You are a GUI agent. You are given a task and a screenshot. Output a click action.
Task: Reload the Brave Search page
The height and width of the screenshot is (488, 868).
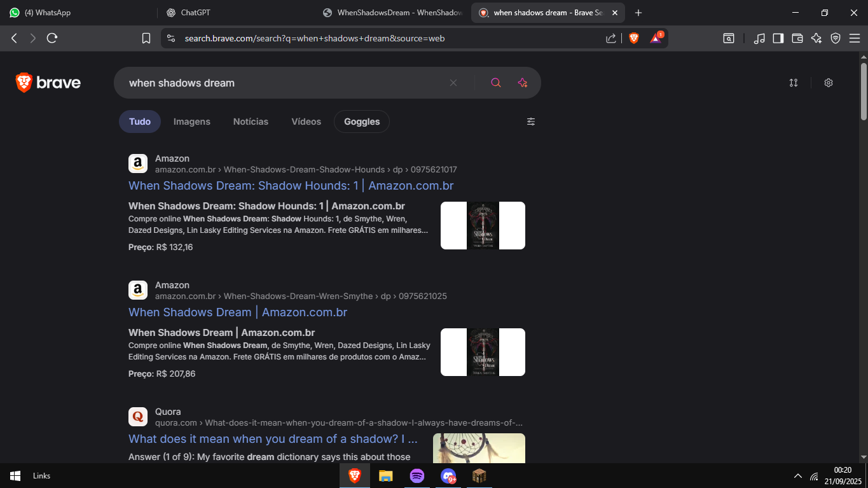(x=52, y=38)
